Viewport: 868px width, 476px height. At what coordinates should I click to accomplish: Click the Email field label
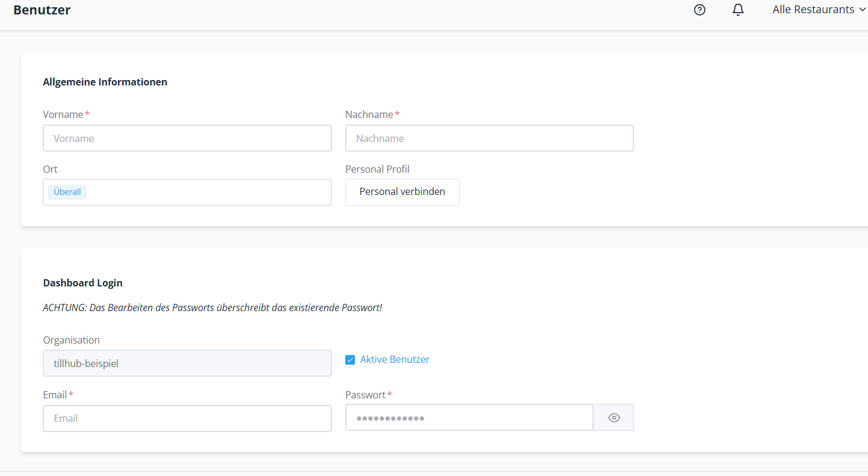[55, 395]
